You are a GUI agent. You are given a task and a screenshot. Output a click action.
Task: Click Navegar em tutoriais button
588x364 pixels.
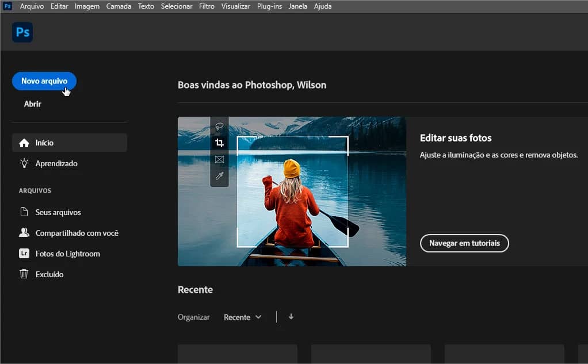pos(464,243)
